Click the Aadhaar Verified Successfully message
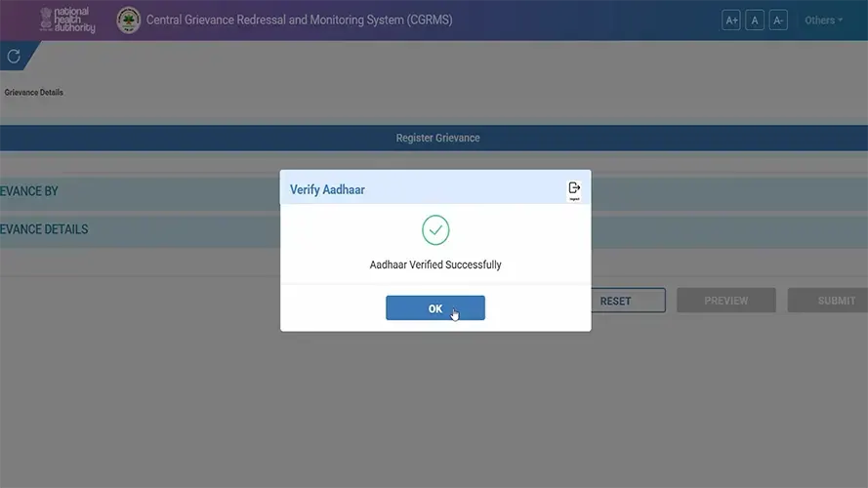Image resolution: width=868 pixels, height=488 pixels. [x=435, y=264]
